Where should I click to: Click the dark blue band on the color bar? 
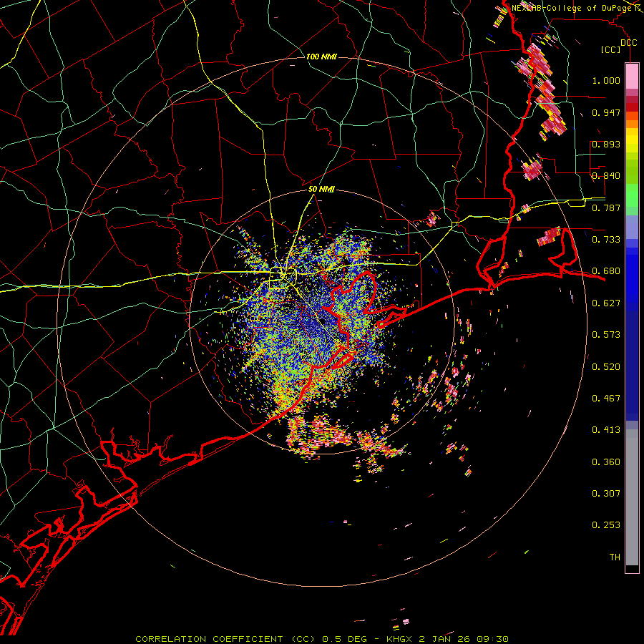(632, 366)
